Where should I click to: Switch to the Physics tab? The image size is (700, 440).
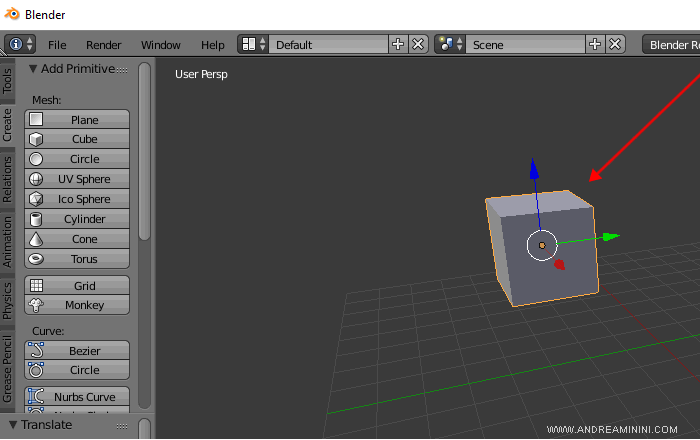(7, 300)
